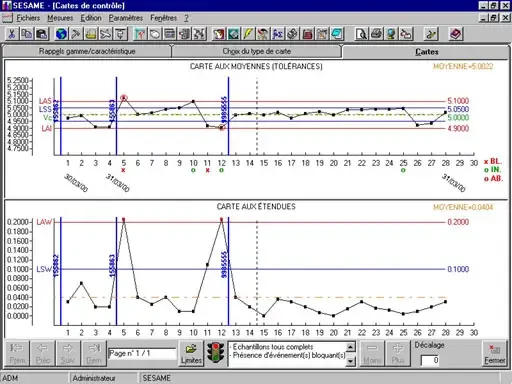The image size is (512, 384).
Task: Open the Mesures menu
Action: [x=60, y=18]
